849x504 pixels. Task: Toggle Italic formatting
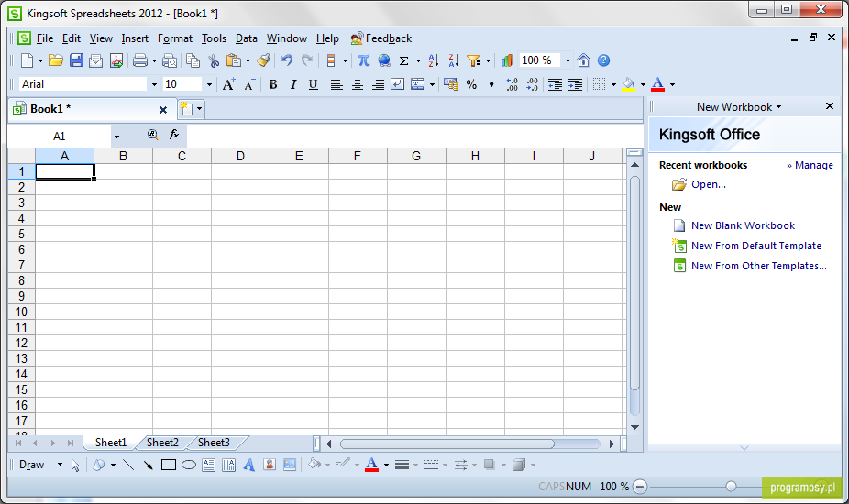pos(292,84)
